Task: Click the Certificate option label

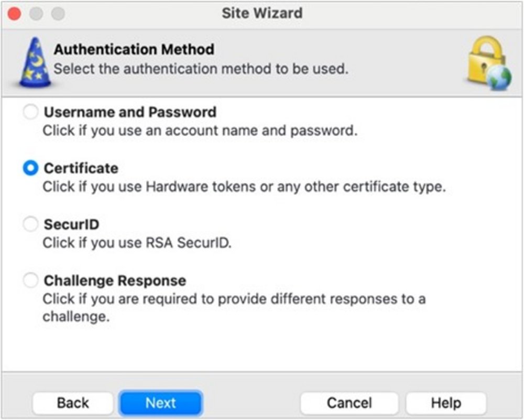Action: 81,168
